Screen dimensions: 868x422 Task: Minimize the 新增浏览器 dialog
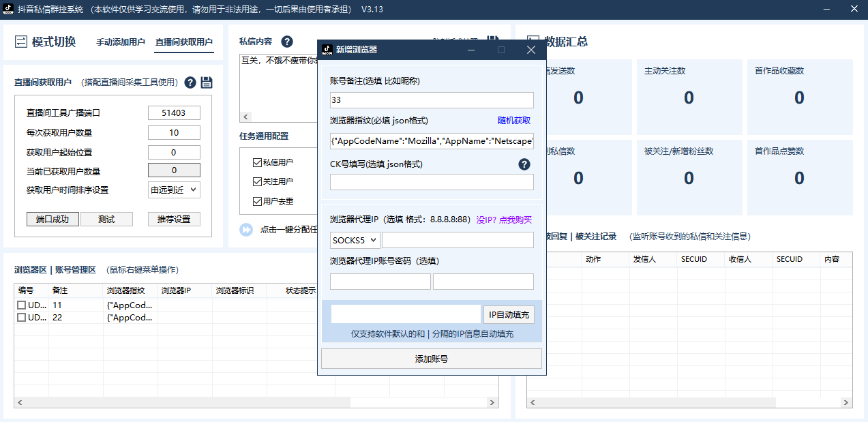471,50
